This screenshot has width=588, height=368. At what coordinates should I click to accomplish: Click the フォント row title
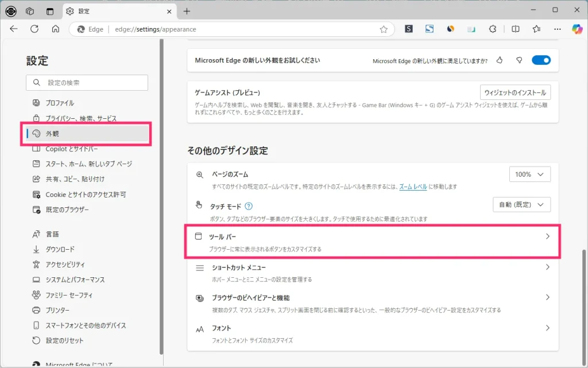(221, 328)
